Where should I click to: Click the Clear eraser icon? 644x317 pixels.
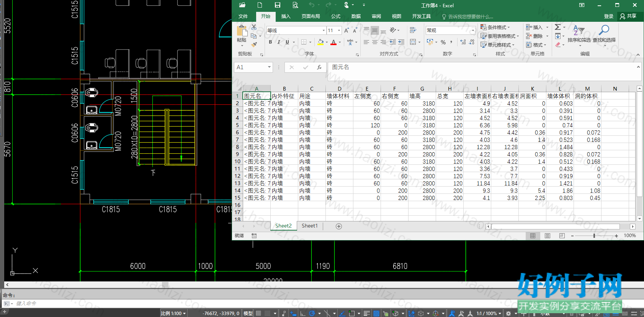[x=558, y=45]
